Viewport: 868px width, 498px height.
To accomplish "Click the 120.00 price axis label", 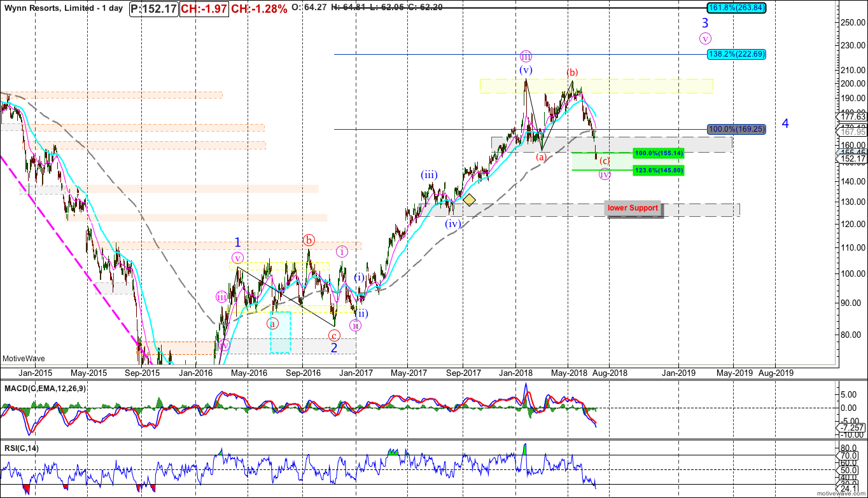I will (853, 224).
